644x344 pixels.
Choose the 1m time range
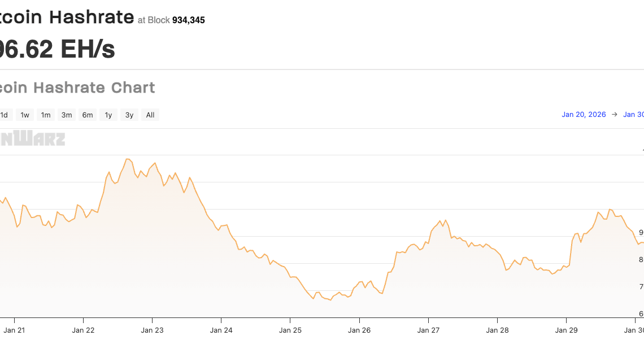pos(46,115)
